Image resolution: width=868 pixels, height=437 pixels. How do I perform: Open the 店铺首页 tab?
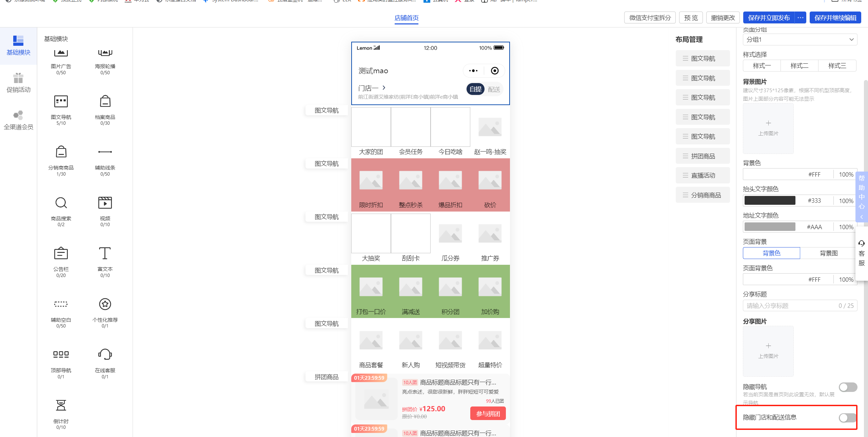(407, 18)
